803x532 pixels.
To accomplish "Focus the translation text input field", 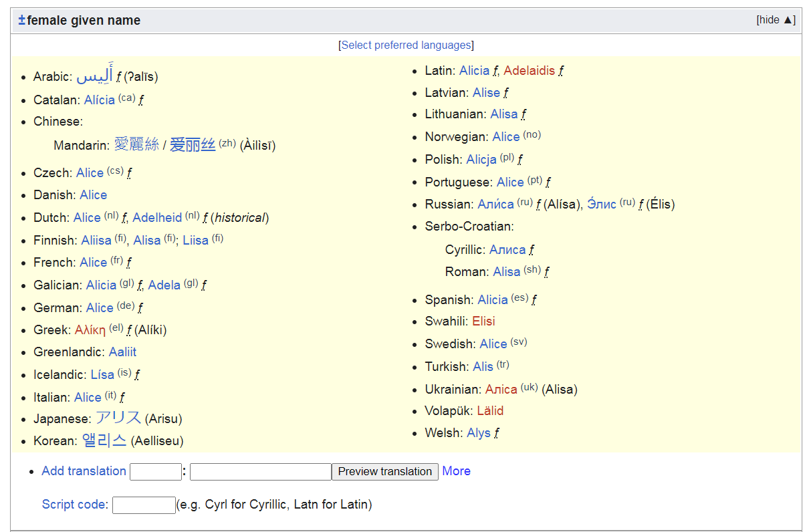I will pos(260,472).
